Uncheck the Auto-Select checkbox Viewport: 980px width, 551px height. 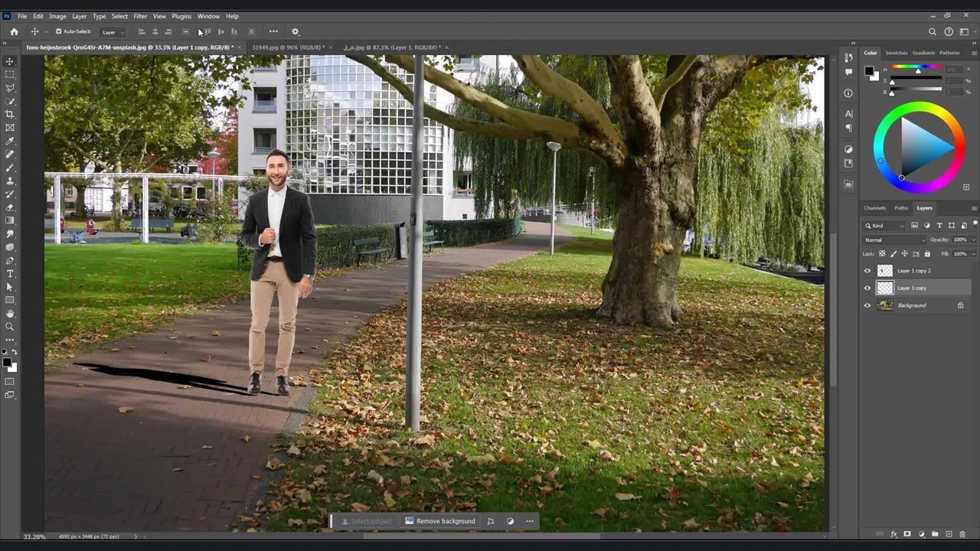point(59,31)
